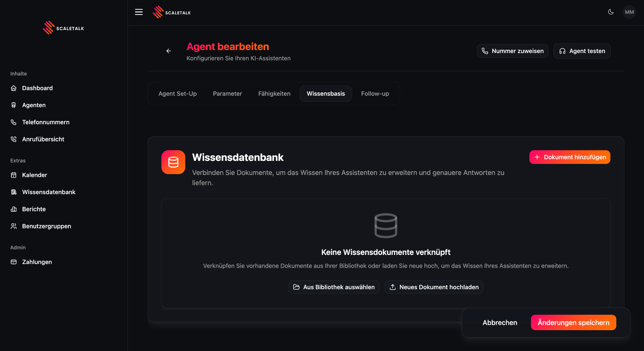The width and height of the screenshot is (644, 351).
Task: Click the gray empty-state database icon
Action: 386,226
